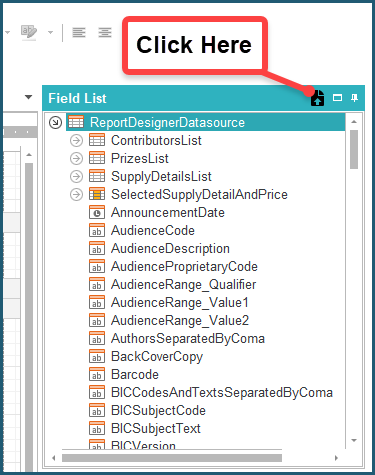Select the Barcode field

pyautogui.click(x=135, y=374)
